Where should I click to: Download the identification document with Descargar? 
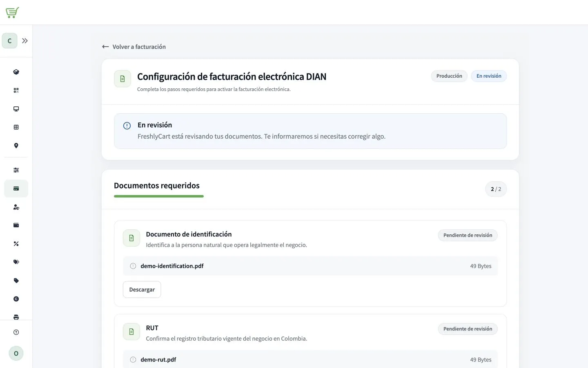pyautogui.click(x=142, y=289)
